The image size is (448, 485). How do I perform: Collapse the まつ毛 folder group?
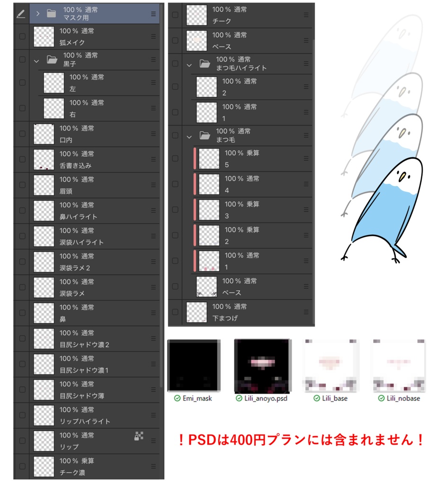(189, 137)
